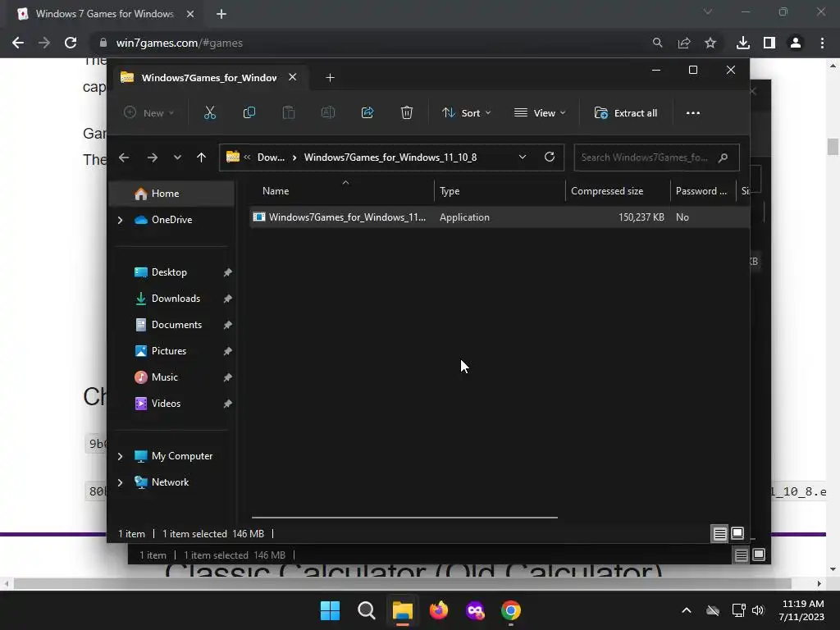Open a new Chrome tab
Image resolution: width=840 pixels, height=630 pixels.
pos(221,14)
